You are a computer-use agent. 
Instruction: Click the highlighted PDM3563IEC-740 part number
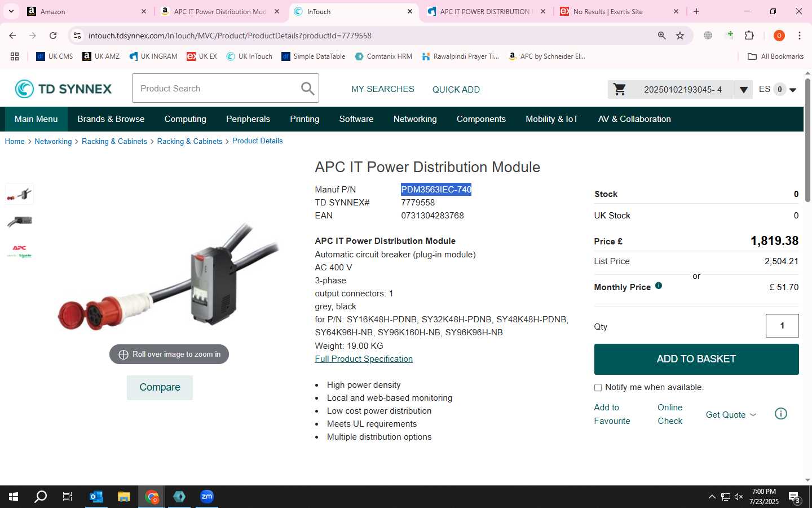click(436, 190)
